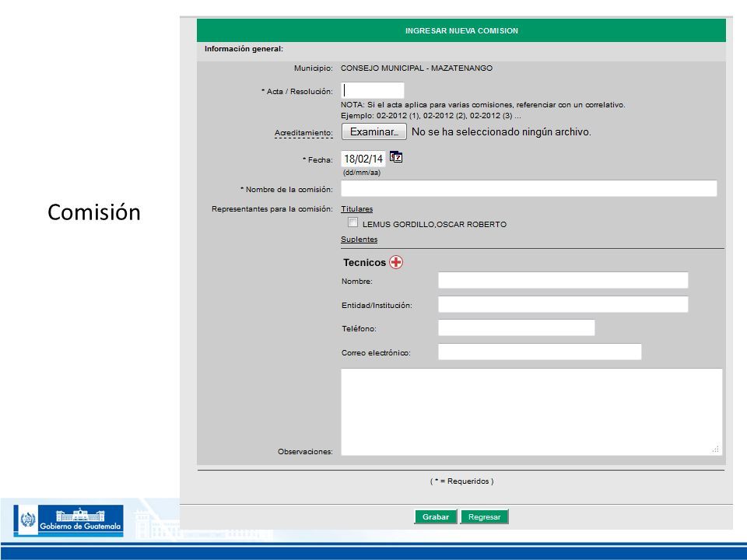Focus the Nombre de la comisión field

(x=529, y=188)
